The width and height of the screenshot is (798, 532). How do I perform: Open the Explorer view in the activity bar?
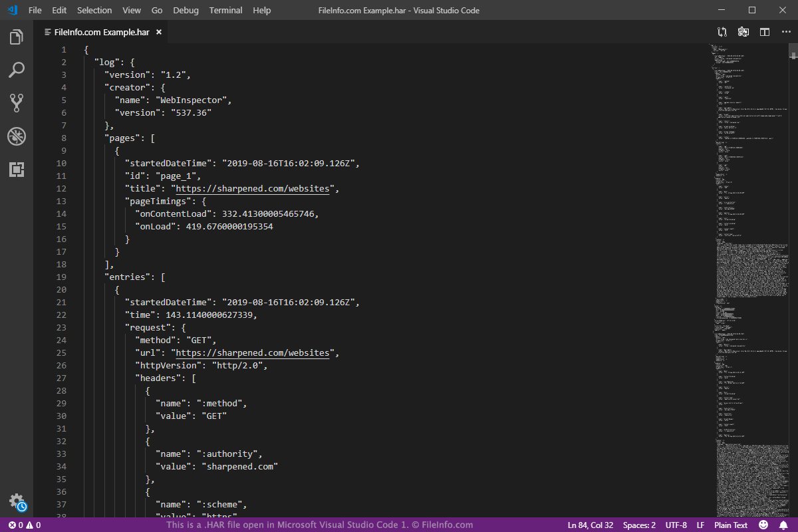click(17, 37)
